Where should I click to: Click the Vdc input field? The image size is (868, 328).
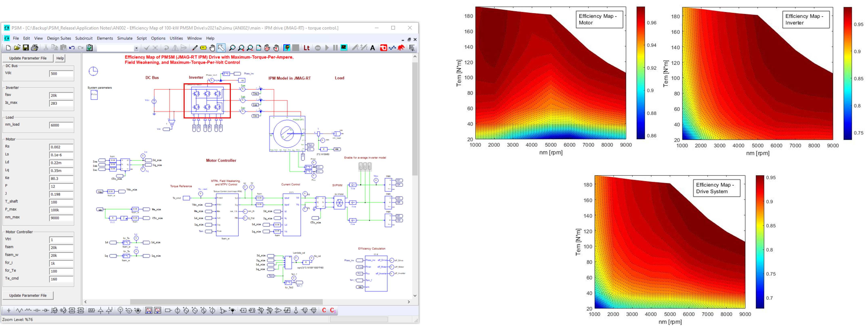click(x=61, y=74)
